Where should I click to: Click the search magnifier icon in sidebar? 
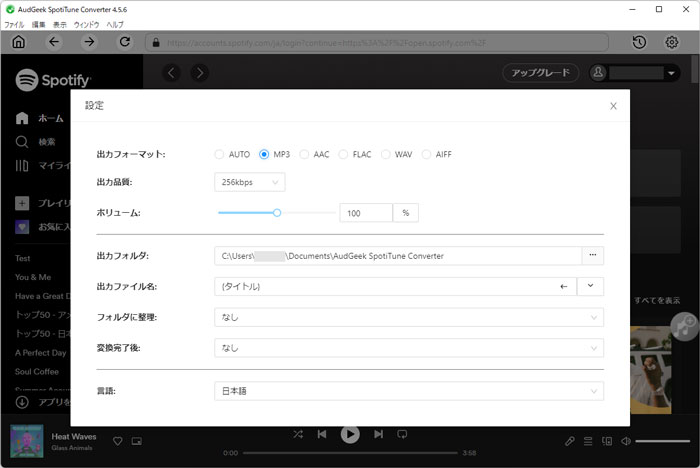pos(22,142)
